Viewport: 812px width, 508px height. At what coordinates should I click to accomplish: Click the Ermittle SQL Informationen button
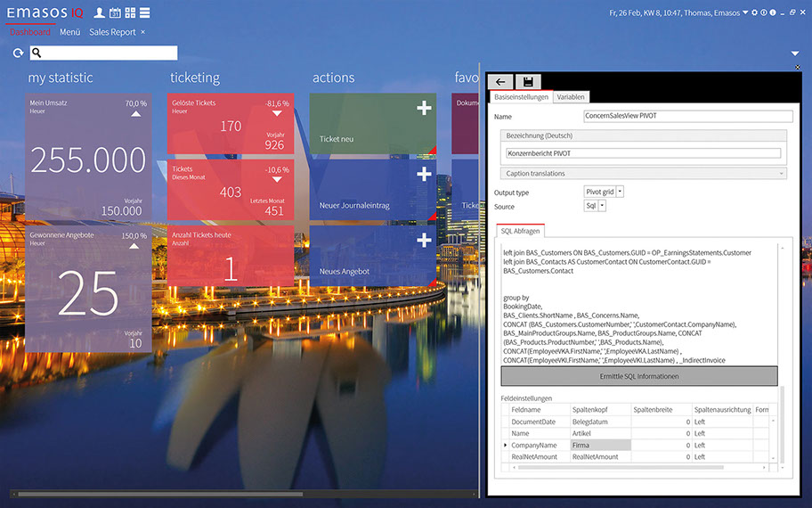pos(638,376)
